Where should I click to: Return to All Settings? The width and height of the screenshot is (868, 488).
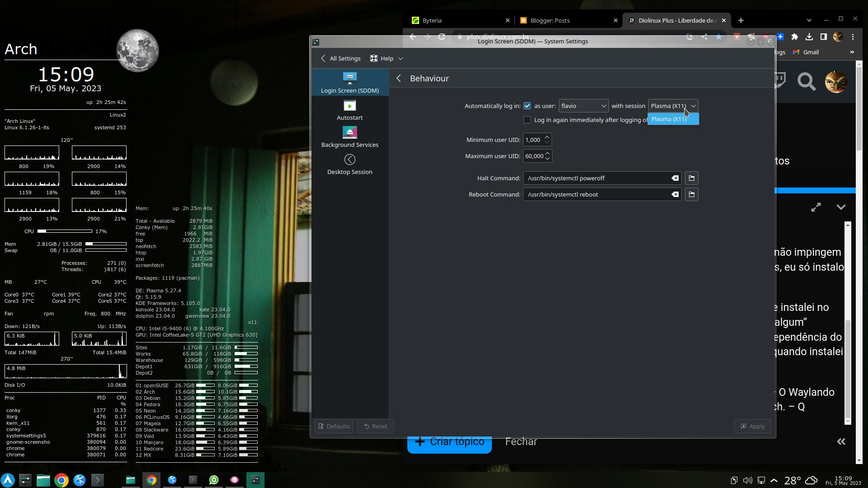pyautogui.click(x=340, y=58)
